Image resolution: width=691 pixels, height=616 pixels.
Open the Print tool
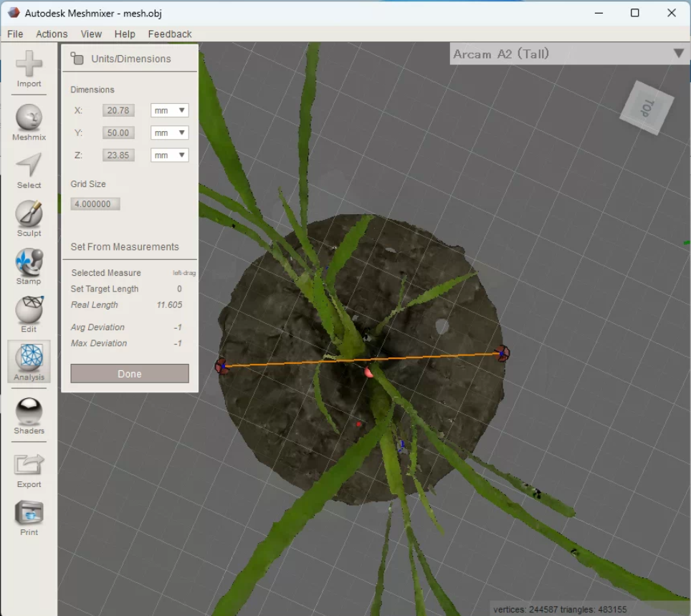pos(29,514)
